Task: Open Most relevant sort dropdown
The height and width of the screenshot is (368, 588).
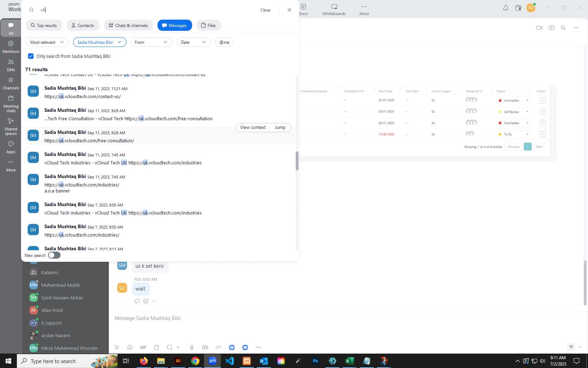Action: (47, 42)
